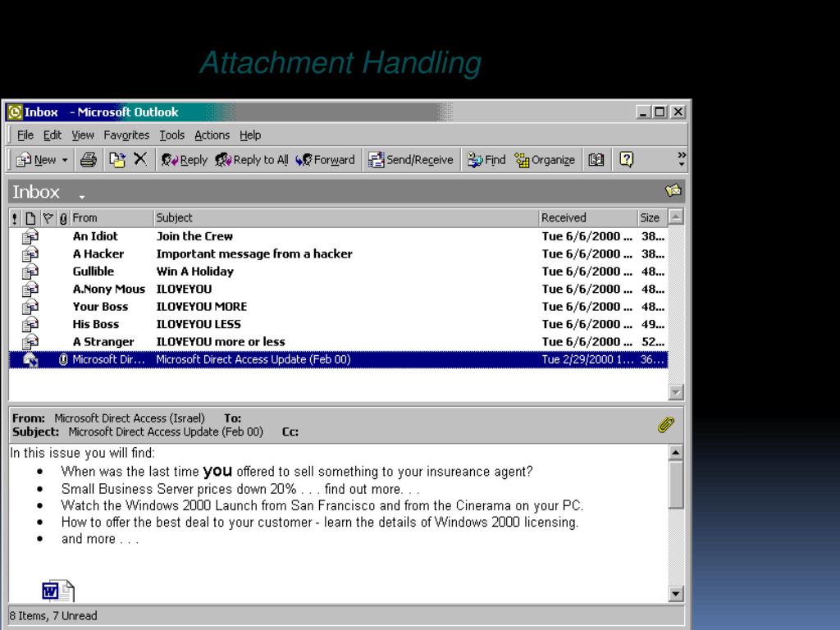Viewport: 840px width, 630px height.
Task: Sort by Subject column header
Action: (x=346, y=218)
